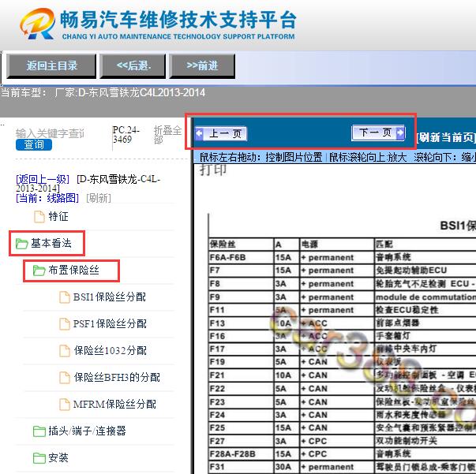Screen dimensions: 476x474
Task: Go back using the <<后退 button
Action: (133, 65)
